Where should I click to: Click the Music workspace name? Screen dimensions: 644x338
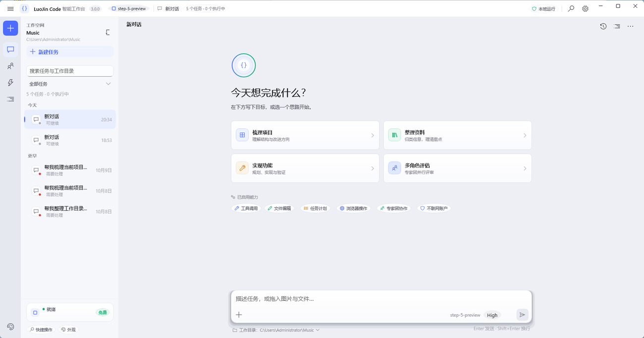[x=33, y=33]
